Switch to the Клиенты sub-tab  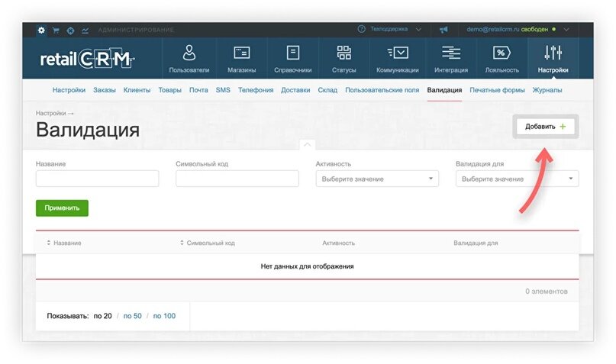[137, 90]
